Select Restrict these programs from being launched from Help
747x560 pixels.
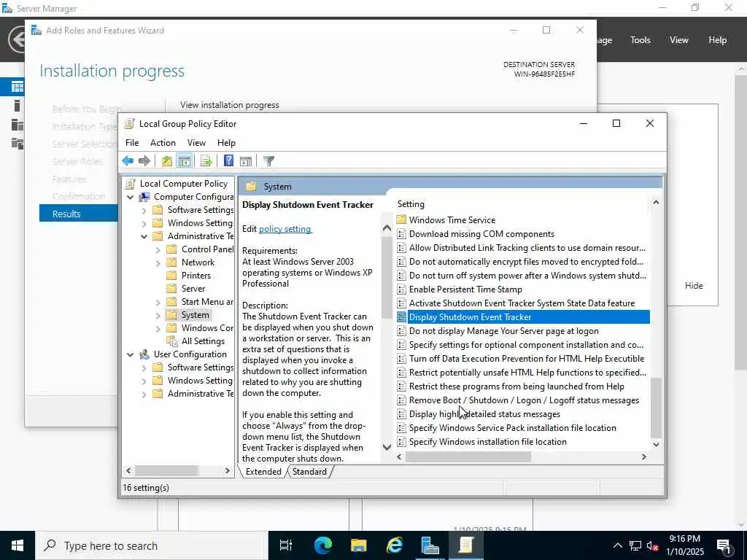click(x=516, y=386)
